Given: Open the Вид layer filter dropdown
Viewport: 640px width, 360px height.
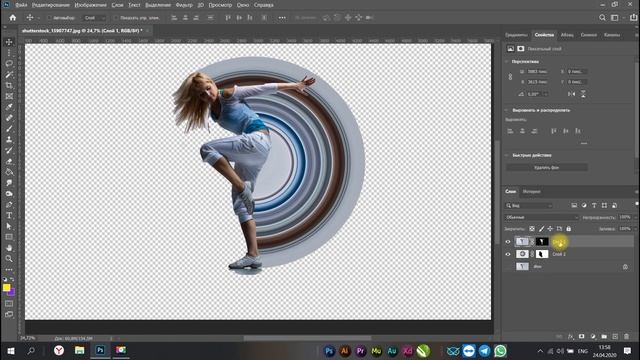Looking at the screenshot, I should 529,205.
